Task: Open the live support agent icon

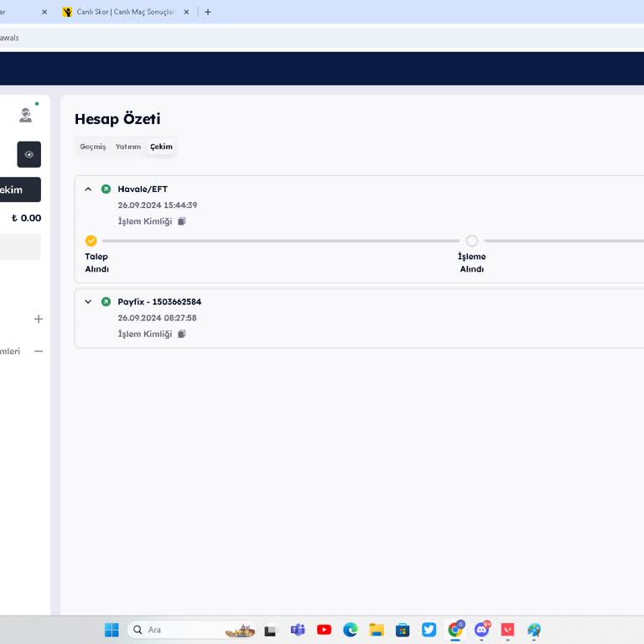Action: coord(25,115)
